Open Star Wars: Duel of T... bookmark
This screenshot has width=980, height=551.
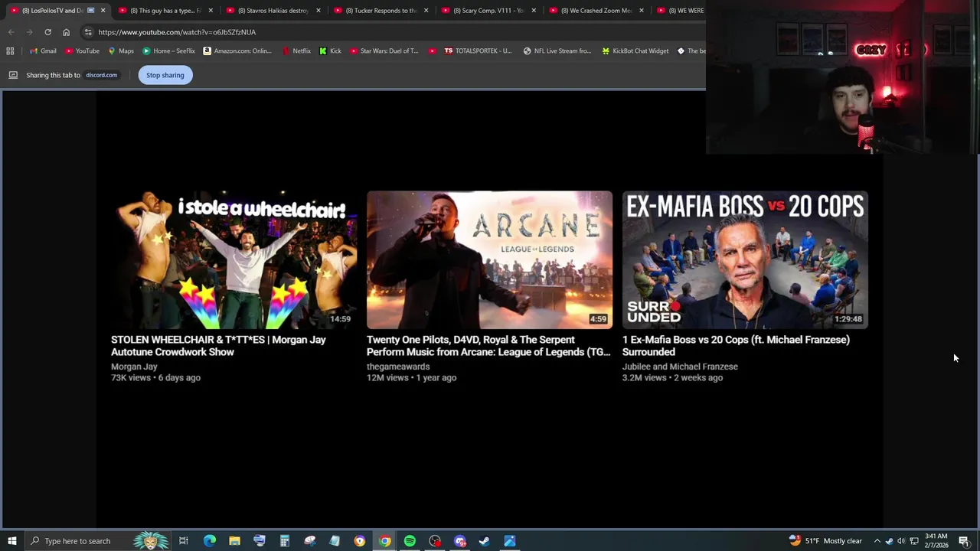[384, 51]
